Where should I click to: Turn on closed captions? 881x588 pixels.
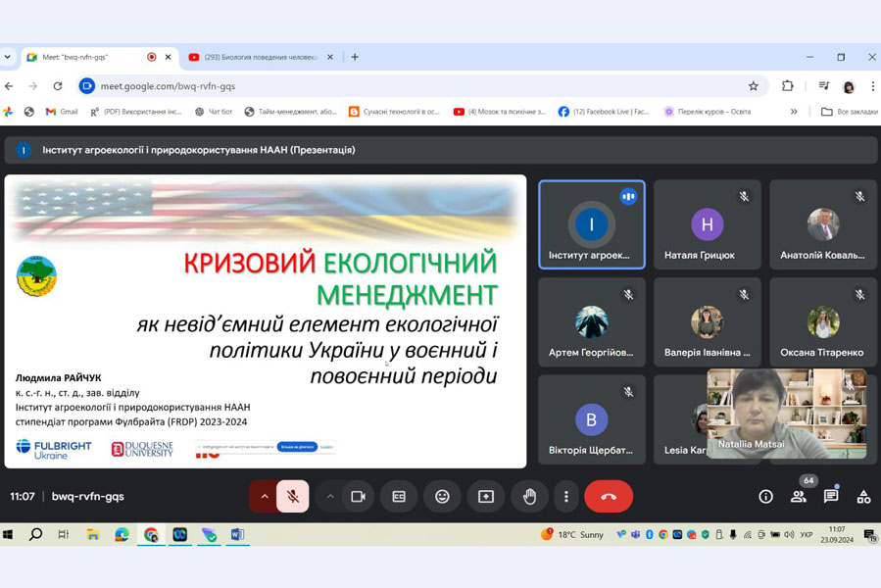[399, 497]
